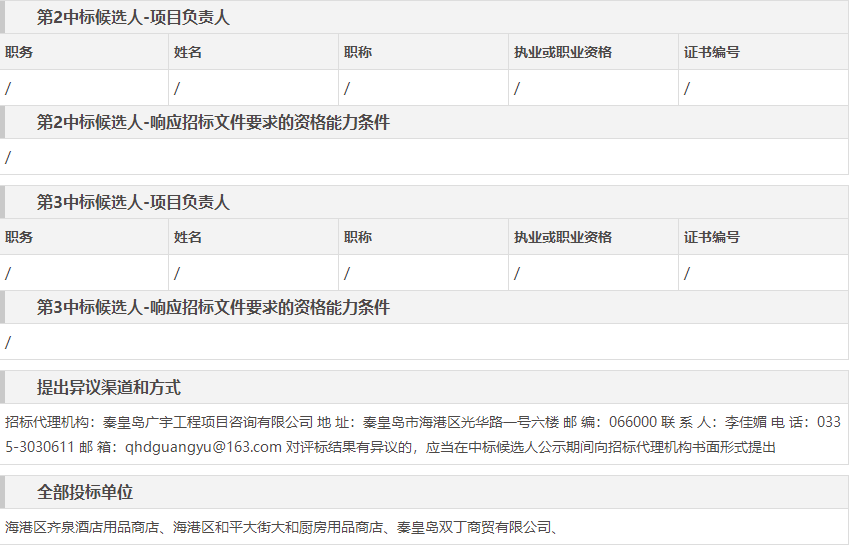Screen dimensions: 850x546
Task: Click the postal code 066000
Action: [633, 422]
